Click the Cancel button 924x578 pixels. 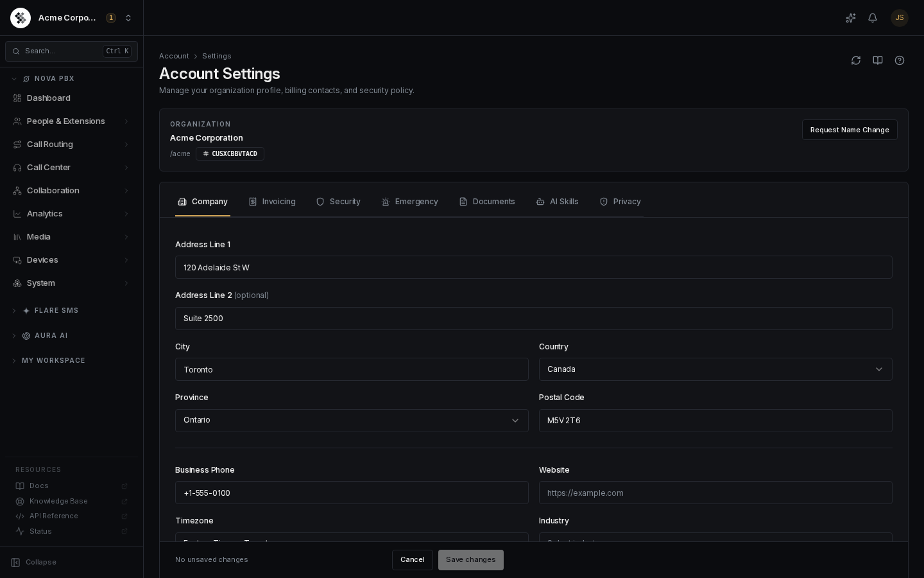click(x=413, y=560)
